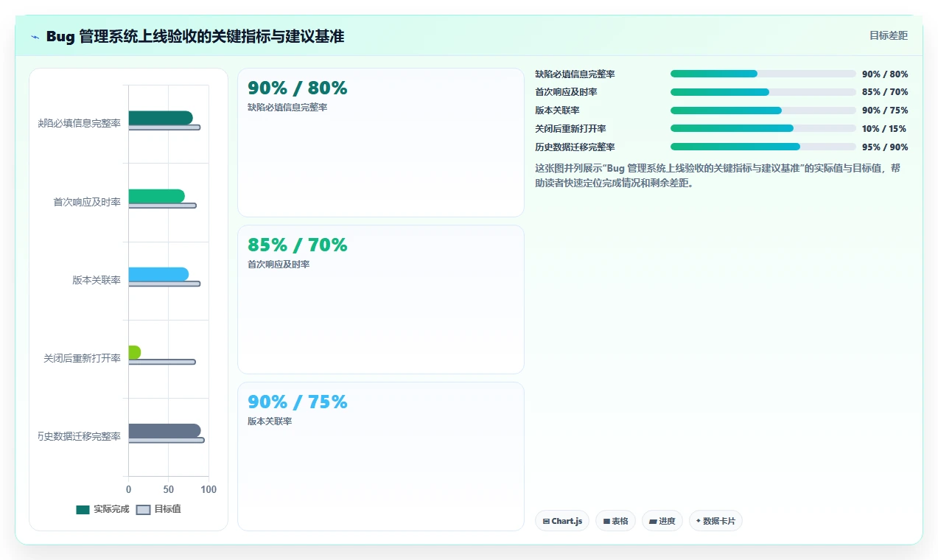Click the axis tick value 100
Screen dimensions: 938x560
pos(209,489)
